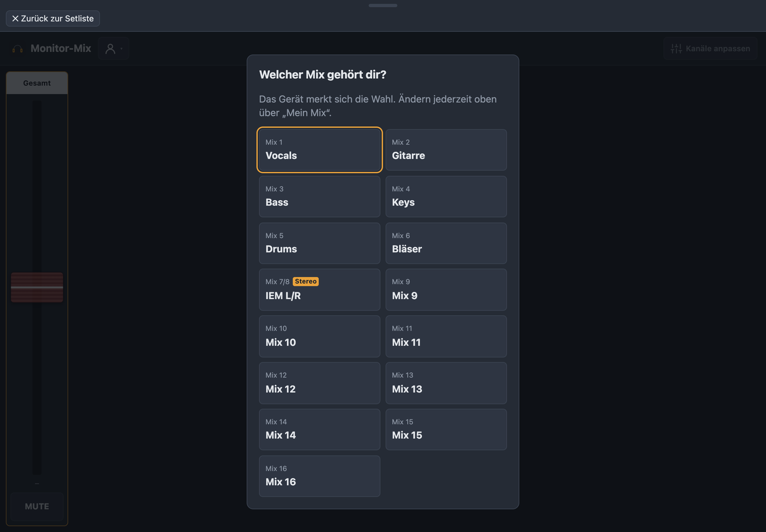Click the sliders icon in Kanäle anpassen
Screen dimensions: 766x532
pos(676,49)
